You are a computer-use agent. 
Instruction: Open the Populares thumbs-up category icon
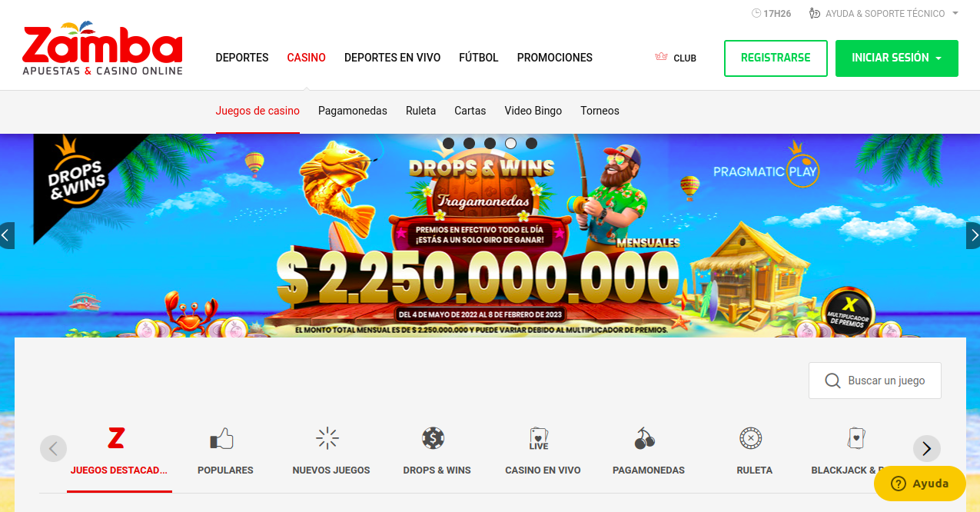point(221,439)
